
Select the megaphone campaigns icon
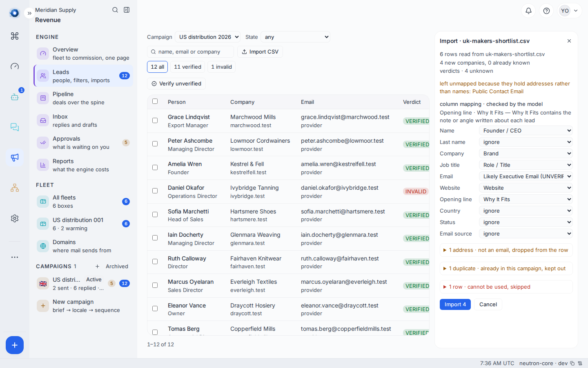coord(15,157)
